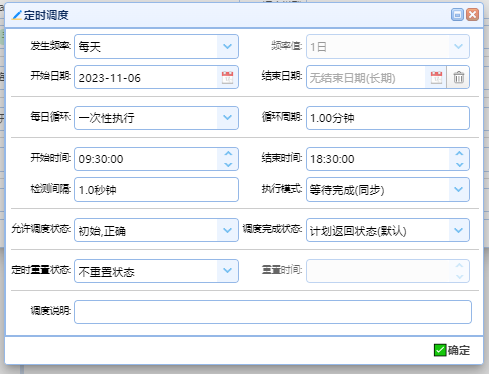Expand the 允许调度状态 dropdown arrow

click(x=227, y=230)
